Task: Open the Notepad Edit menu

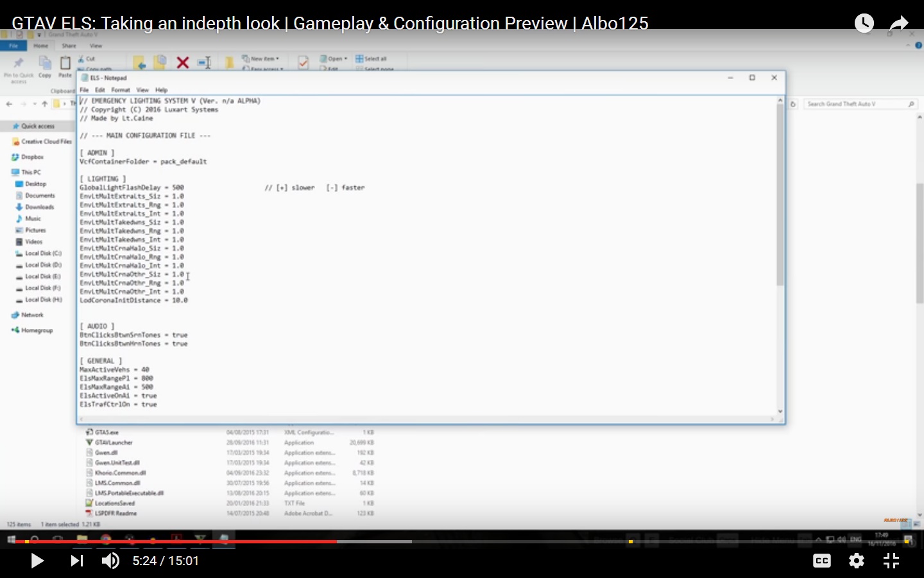Action: (99, 90)
